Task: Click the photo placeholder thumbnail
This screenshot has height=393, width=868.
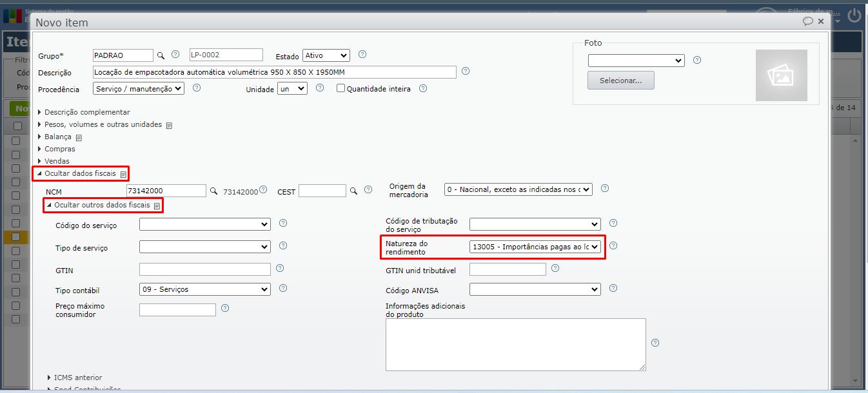Action: point(782,75)
